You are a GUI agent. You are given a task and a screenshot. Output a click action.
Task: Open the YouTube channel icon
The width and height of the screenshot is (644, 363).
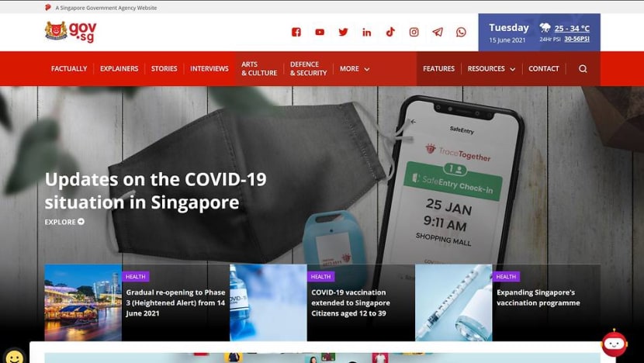coord(320,32)
